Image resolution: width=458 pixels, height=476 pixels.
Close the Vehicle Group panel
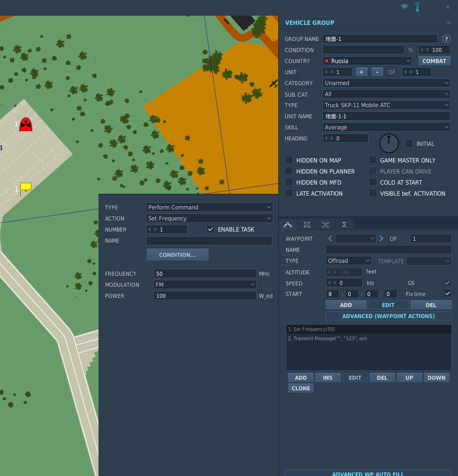pos(449,23)
